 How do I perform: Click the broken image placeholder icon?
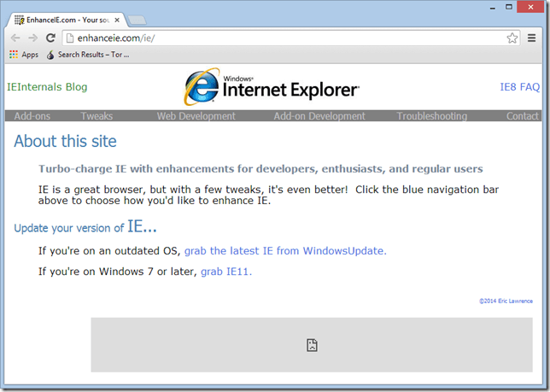[312, 345]
